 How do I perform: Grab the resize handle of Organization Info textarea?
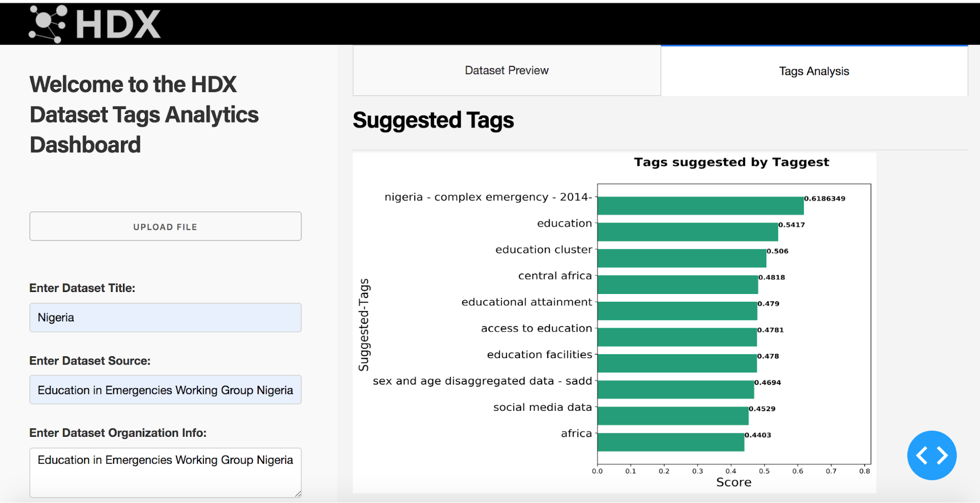click(298, 494)
